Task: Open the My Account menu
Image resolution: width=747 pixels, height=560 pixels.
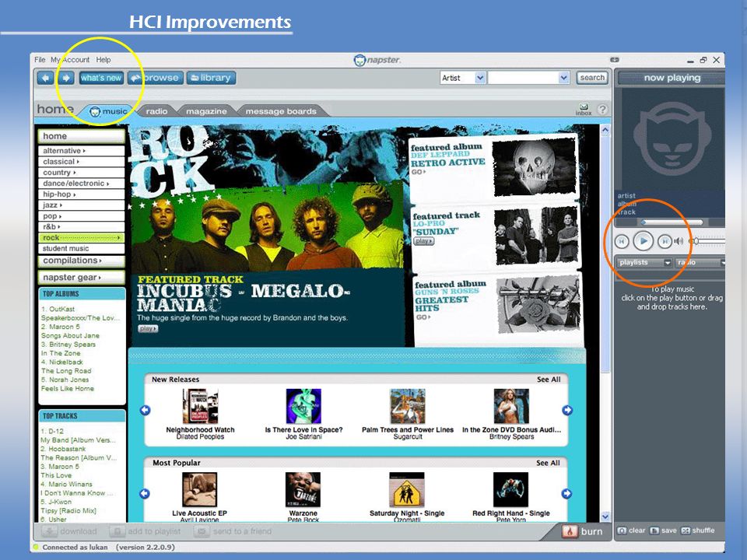Action: (70, 60)
